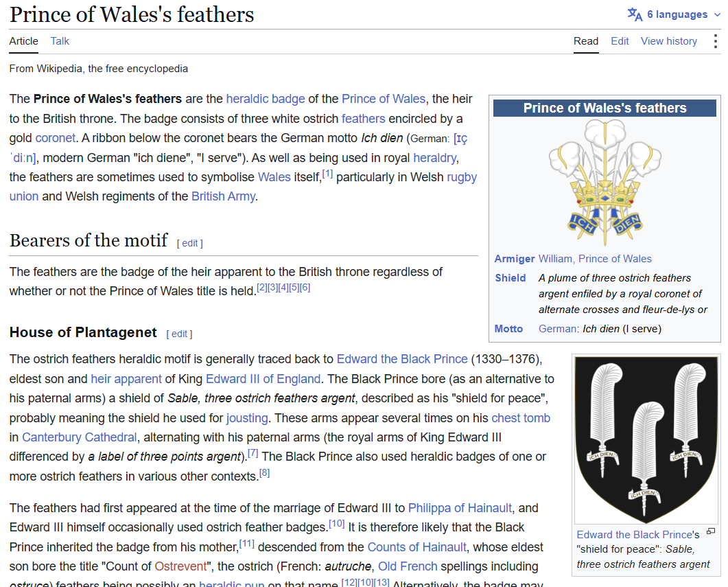Image resolution: width=728 pixels, height=587 pixels.
Task: Open the Philippa of Hainault link
Action: [460, 508]
